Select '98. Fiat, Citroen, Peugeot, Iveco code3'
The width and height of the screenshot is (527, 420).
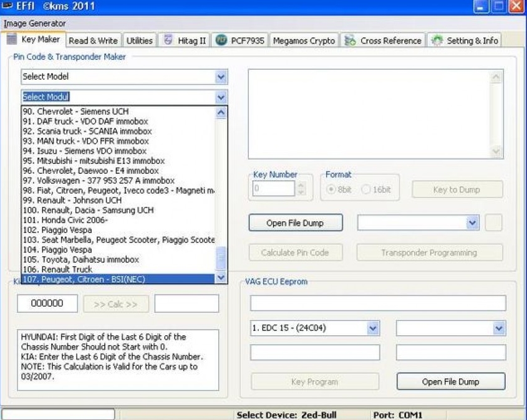click(x=118, y=190)
